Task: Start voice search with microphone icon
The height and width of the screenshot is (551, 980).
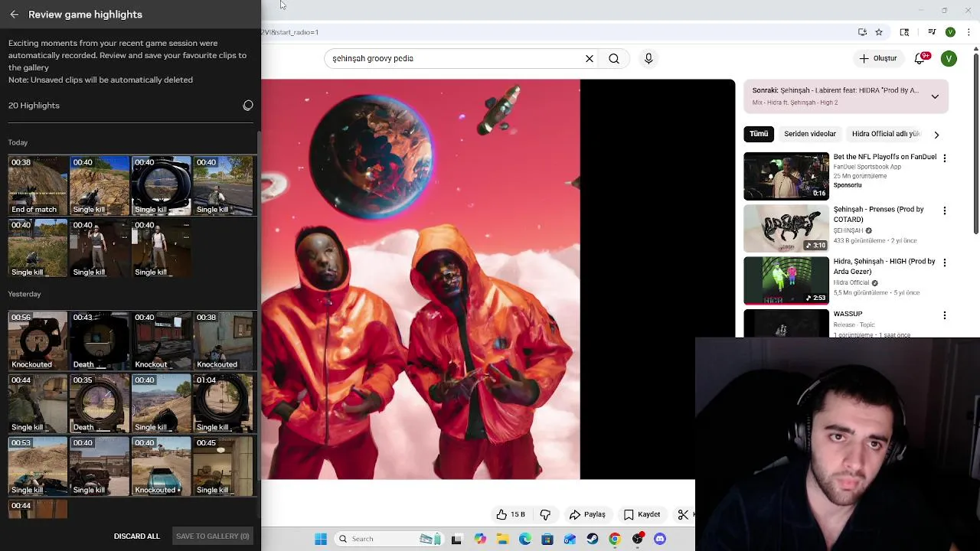Action: point(648,58)
